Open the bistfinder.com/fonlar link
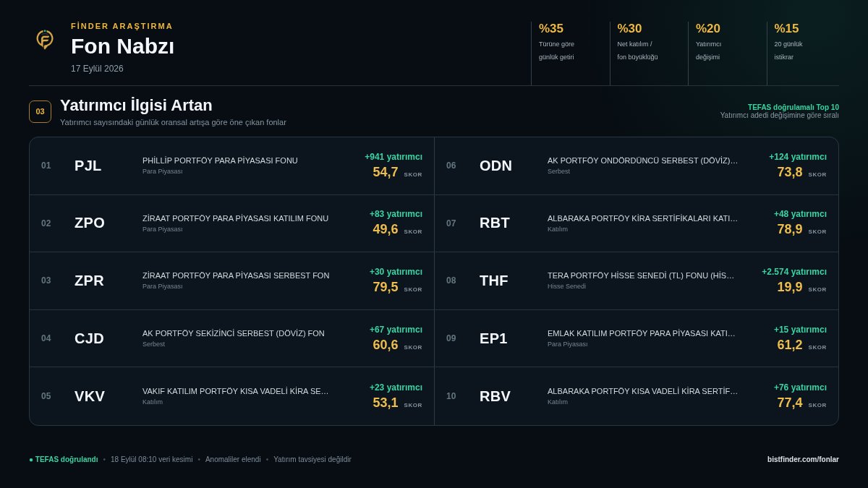This screenshot has width=868, height=488. tap(803, 459)
